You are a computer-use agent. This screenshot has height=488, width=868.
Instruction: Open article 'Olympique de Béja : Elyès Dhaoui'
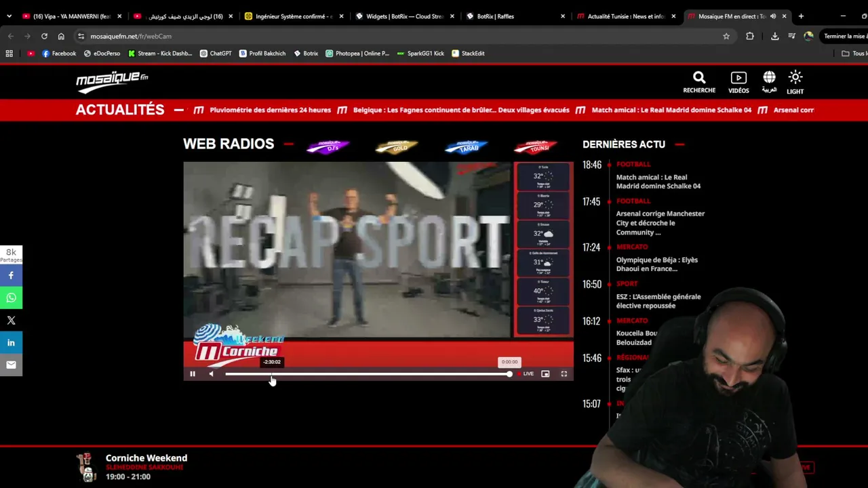pos(657,264)
